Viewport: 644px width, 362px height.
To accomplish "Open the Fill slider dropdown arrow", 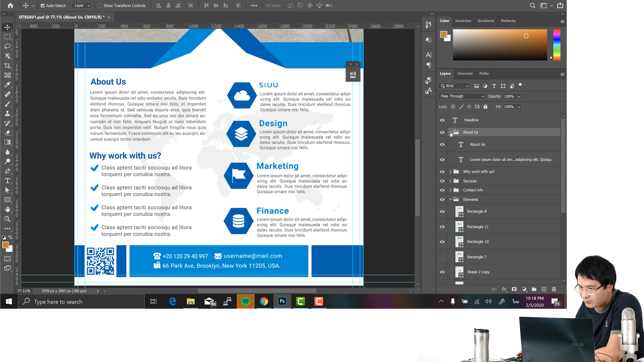I will coord(519,107).
